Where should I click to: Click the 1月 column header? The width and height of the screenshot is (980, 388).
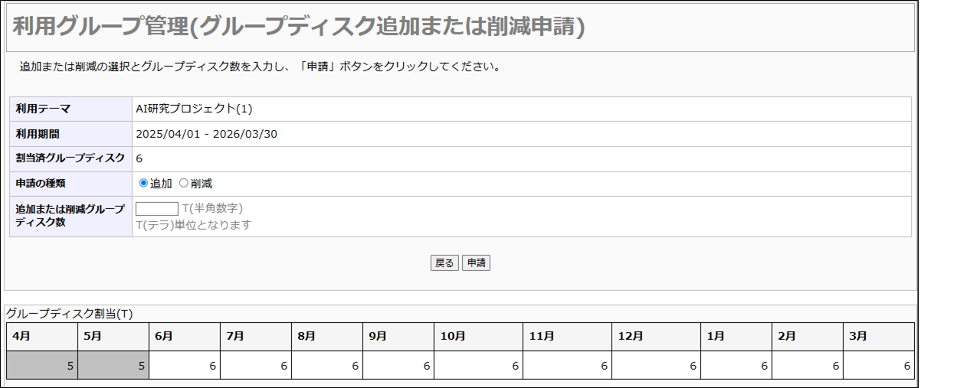[736, 337]
